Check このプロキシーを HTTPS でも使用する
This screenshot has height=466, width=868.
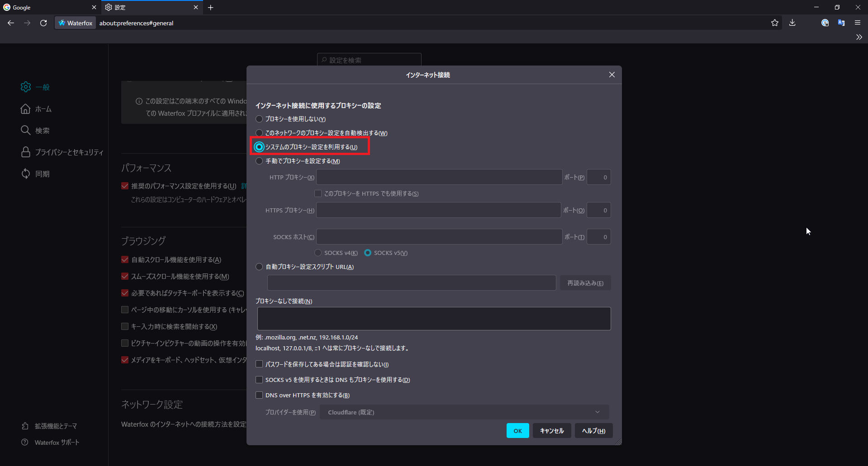point(318,193)
